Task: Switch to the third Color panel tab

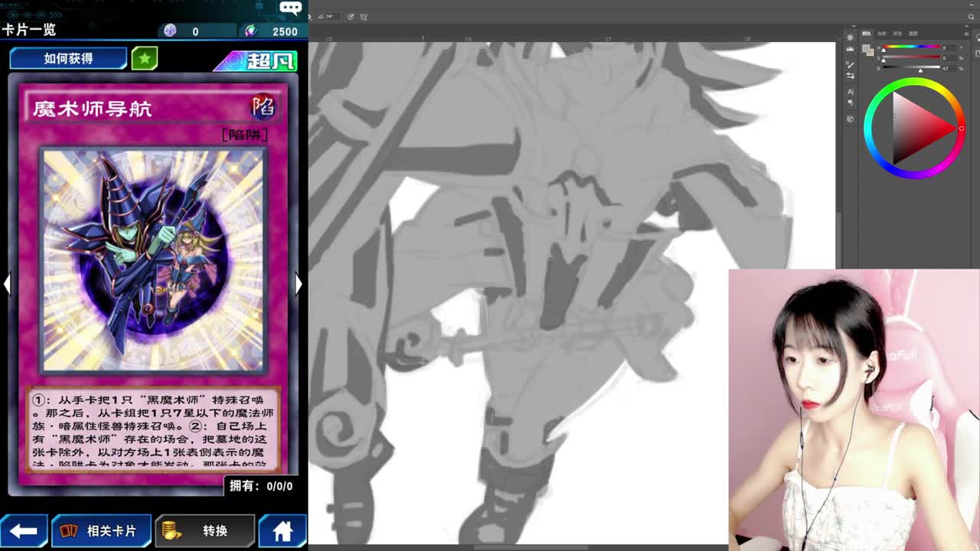Action: tap(897, 34)
